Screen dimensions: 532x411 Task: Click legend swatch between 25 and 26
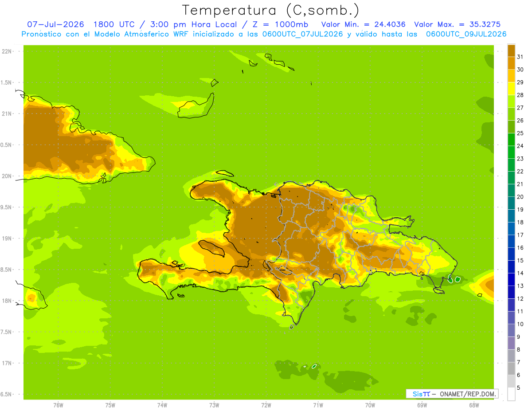coord(511,127)
